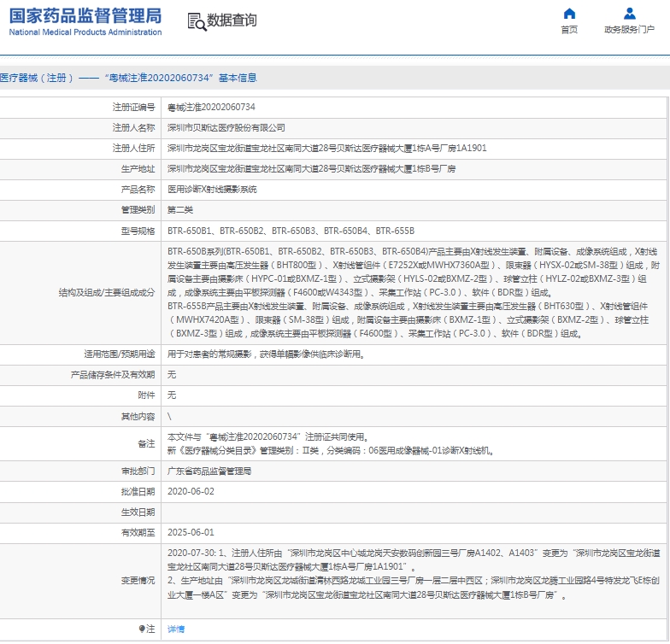This screenshot has height=644, width=670.
Task: Click the 结构及组成/主要组成成分 label
Action: pos(107,292)
